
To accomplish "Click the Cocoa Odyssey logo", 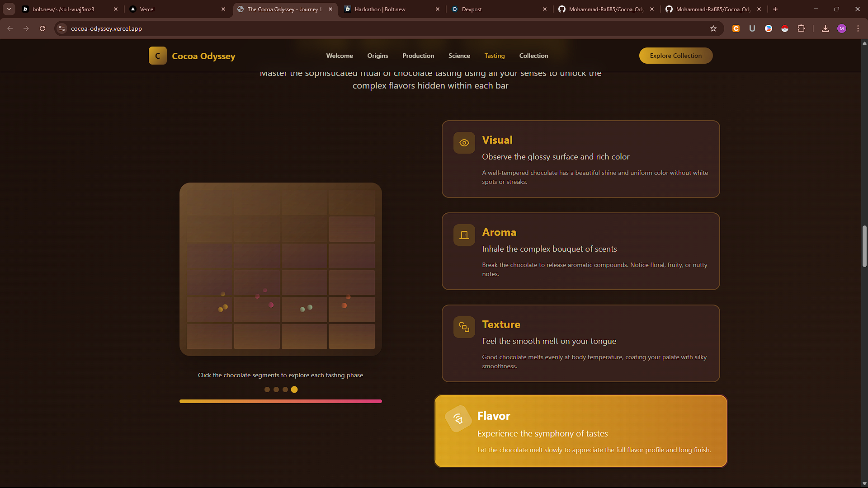I will [192, 56].
